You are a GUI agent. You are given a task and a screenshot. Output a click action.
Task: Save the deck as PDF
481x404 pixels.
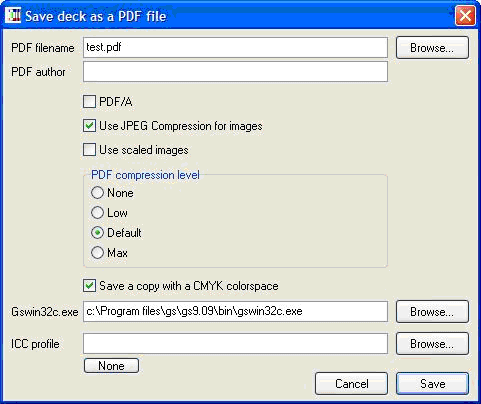(x=432, y=384)
